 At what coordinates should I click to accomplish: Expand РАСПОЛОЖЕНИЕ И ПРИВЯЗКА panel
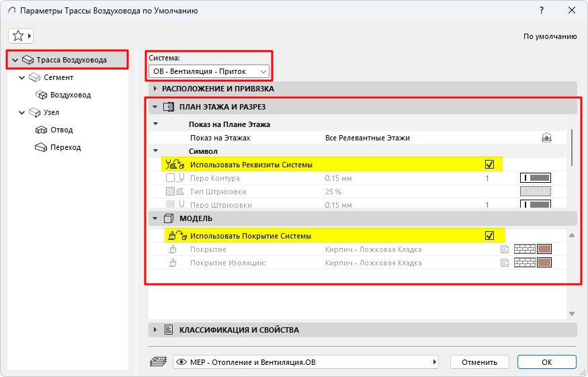click(x=155, y=89)
